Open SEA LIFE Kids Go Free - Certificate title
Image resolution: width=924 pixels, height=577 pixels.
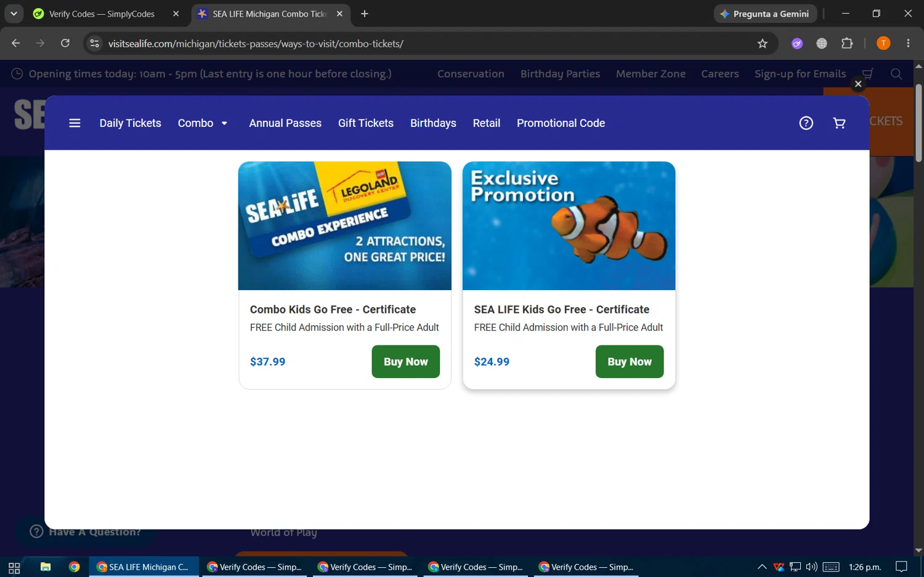pos(562,310)
